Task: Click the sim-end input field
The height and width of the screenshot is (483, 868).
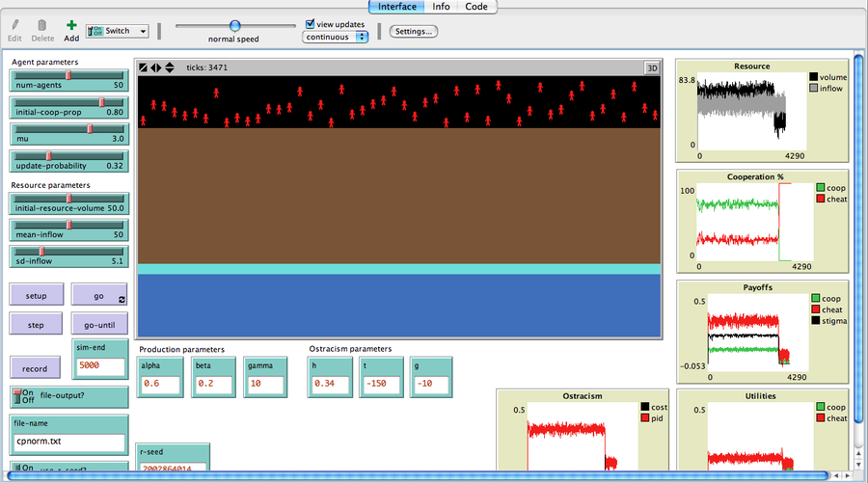Action: [x=101, y=366]
